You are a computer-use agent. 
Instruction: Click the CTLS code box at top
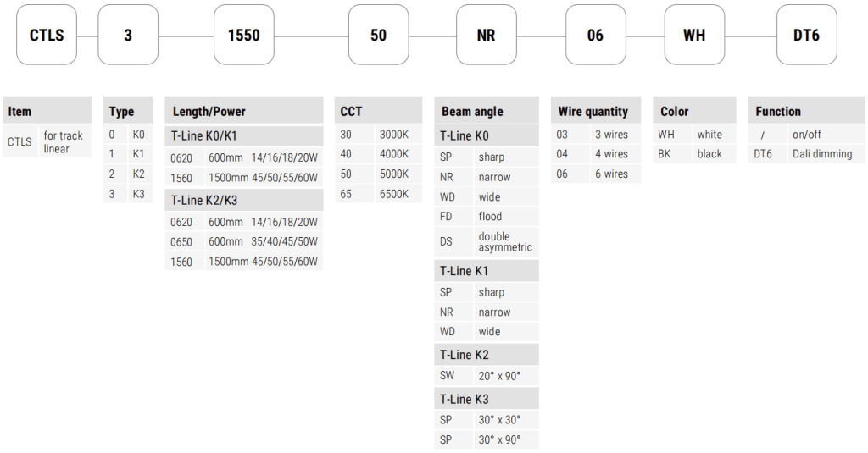47,36
